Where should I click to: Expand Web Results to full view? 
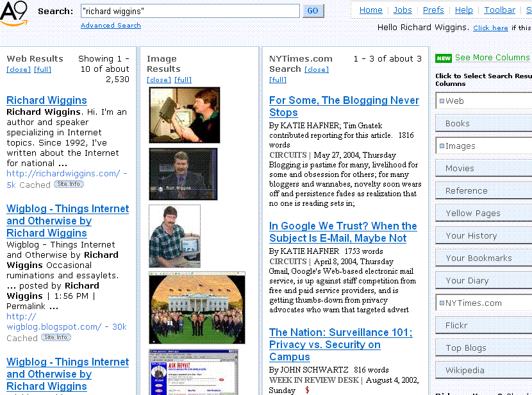(x=42, y=69)
